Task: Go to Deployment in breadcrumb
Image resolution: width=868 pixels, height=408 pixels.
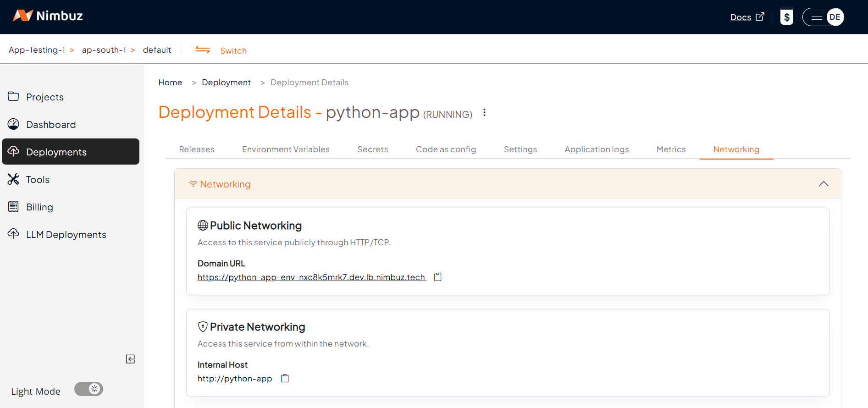Action: pos(226,83)
